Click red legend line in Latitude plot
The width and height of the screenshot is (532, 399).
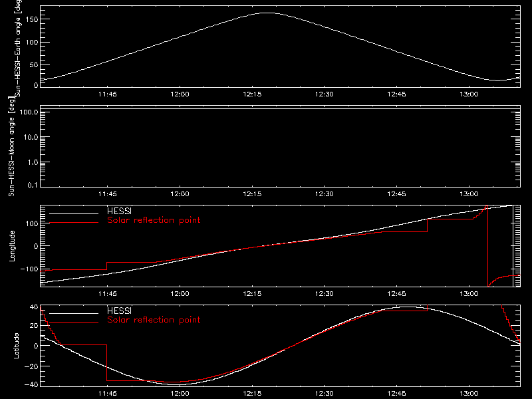(74, 323)
